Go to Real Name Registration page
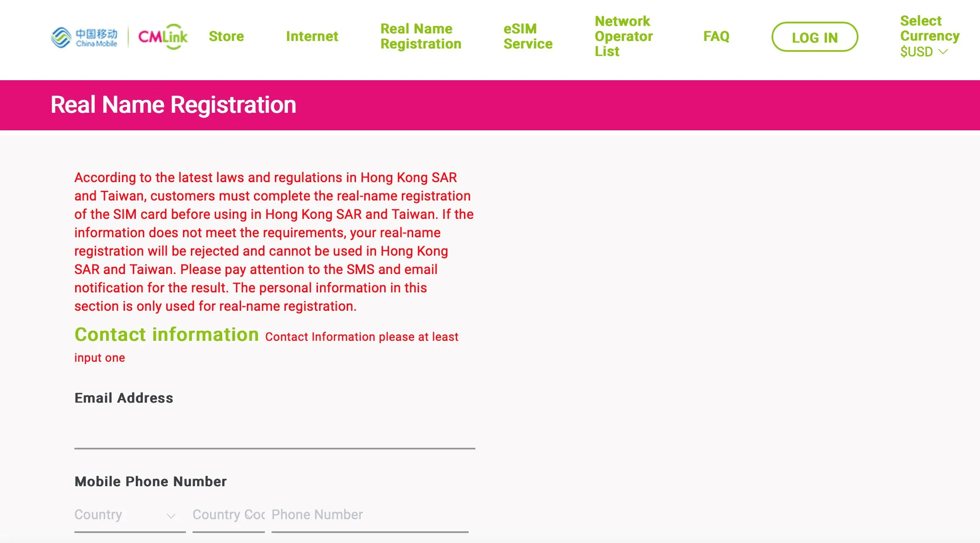This screenshot has height=543, width=980. [421, 36]
